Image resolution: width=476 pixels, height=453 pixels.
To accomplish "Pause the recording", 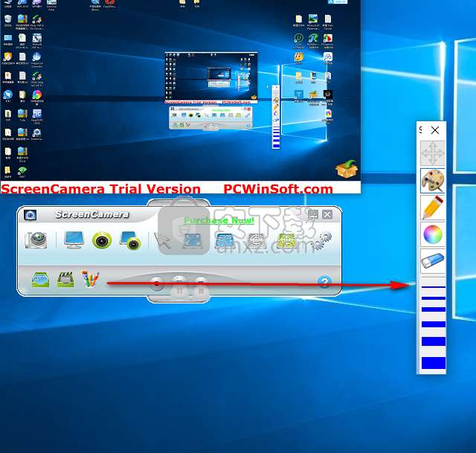I will [x=179, y=291].
